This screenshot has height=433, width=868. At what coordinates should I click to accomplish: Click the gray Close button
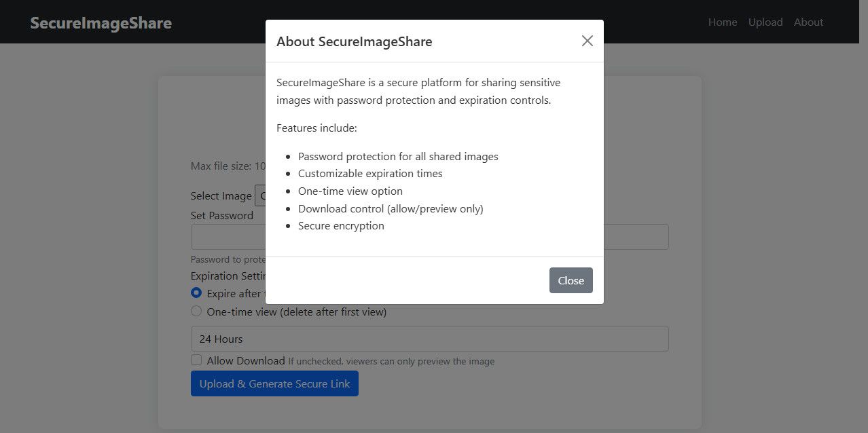[571, 280]
